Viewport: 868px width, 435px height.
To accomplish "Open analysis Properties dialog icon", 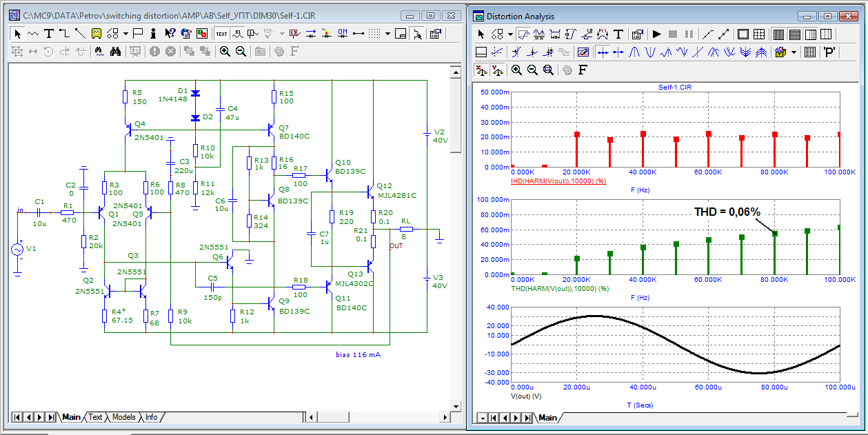I will click(637, 34).
